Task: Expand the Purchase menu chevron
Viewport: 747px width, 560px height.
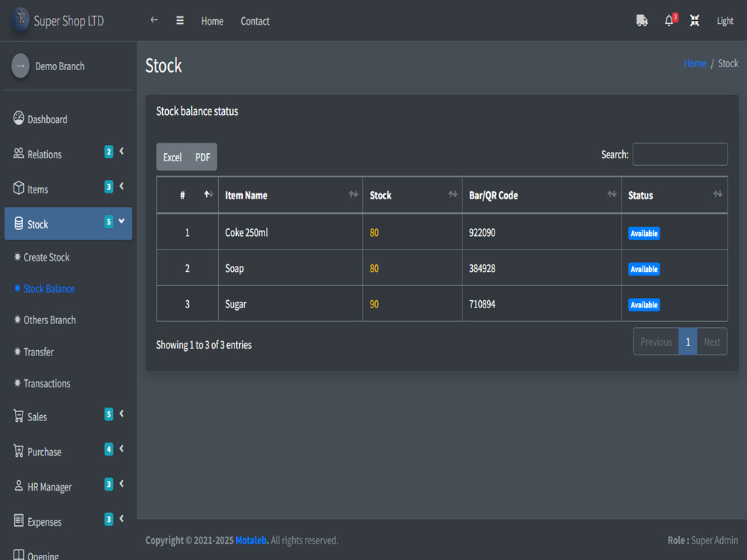Action: tap(122, 449)
